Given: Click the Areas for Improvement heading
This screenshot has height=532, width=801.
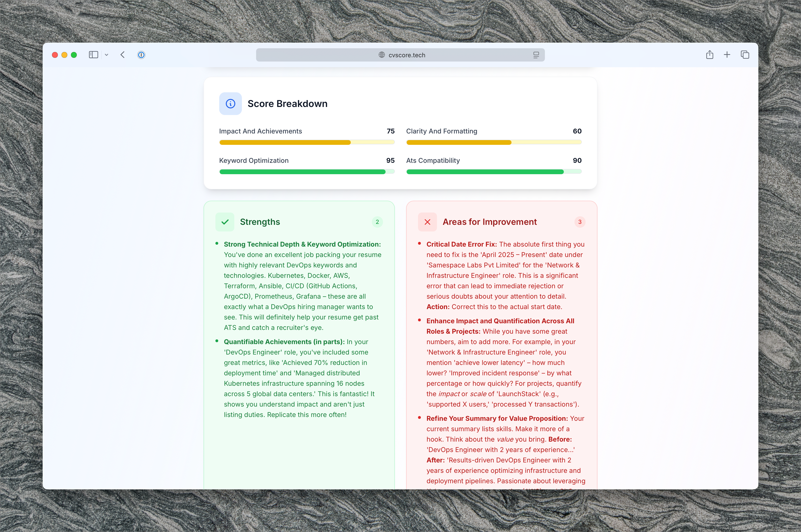Looking at the screenshot, I should [489, 222].
